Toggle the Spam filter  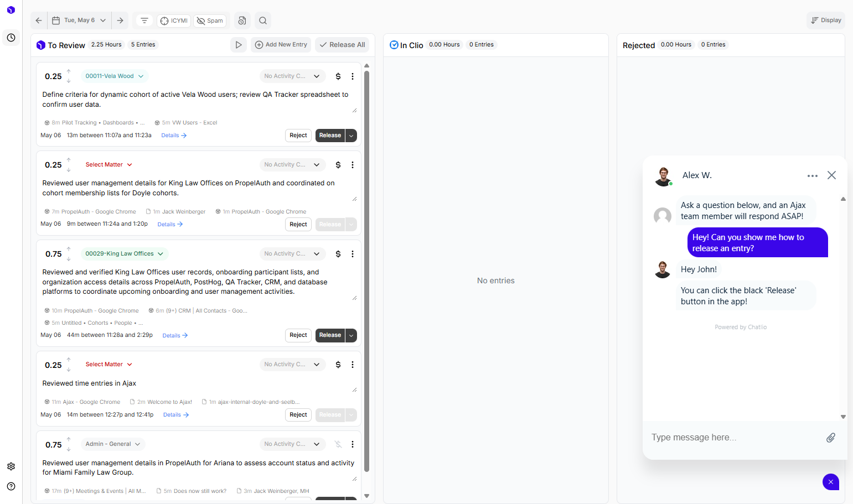click(x=210, y=20)
